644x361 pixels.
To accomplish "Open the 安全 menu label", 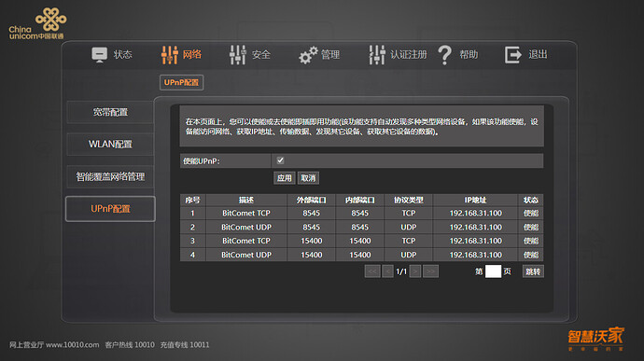I will click(x=260, y=55).
